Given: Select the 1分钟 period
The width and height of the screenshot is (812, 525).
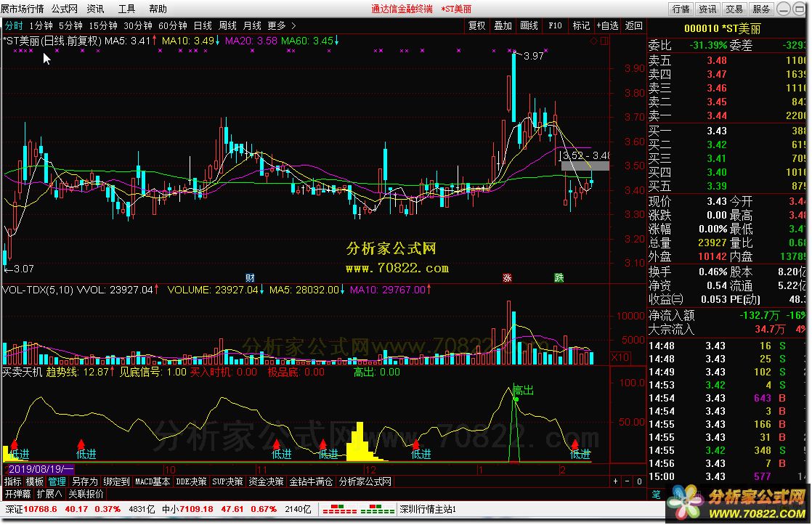Looking at the screenshot, I should (x=41, y=25).
